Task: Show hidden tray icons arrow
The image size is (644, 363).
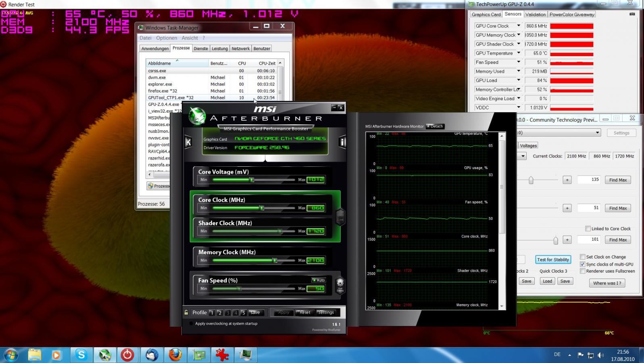Action: pyautogui.click(x=569, y=355)
